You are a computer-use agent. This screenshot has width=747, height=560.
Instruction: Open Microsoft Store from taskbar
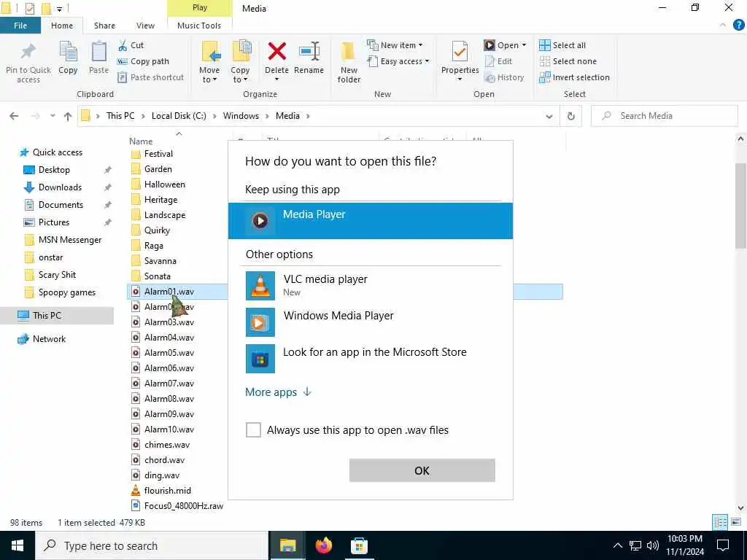(x=359, y=545)
